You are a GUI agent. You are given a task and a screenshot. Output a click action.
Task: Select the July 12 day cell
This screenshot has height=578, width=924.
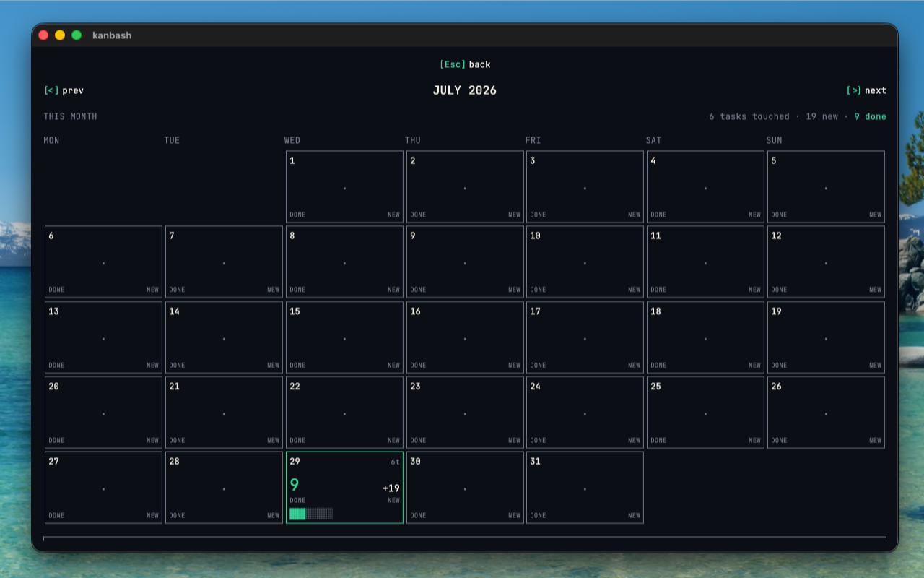pyautogui.click(x=826, y=262)
